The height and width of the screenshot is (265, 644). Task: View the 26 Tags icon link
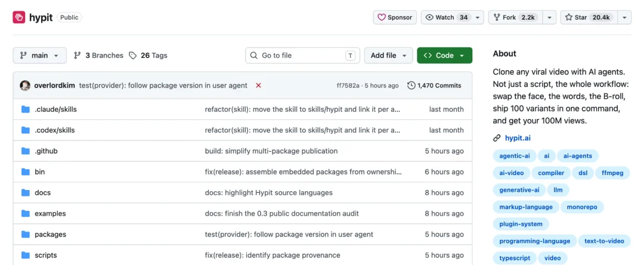(x=132, y=55)
